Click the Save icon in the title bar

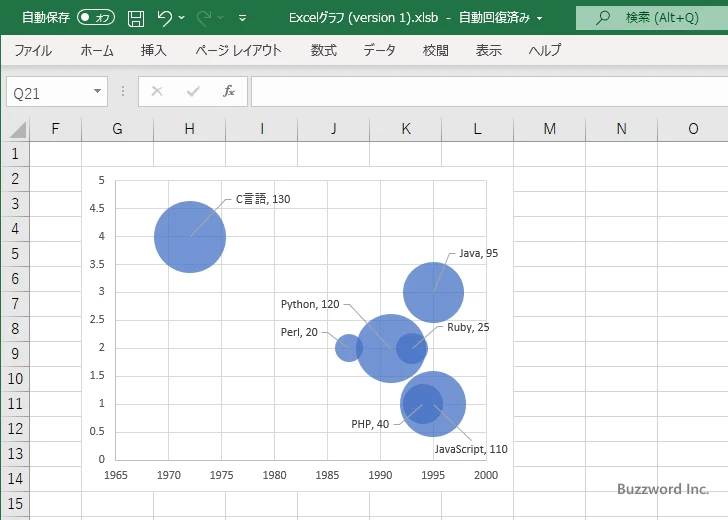click(136, 18)
